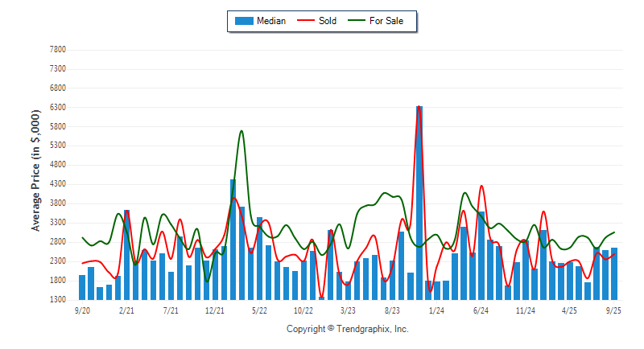
Task: Click the 1300 y-axis value label
Action: 56,300
